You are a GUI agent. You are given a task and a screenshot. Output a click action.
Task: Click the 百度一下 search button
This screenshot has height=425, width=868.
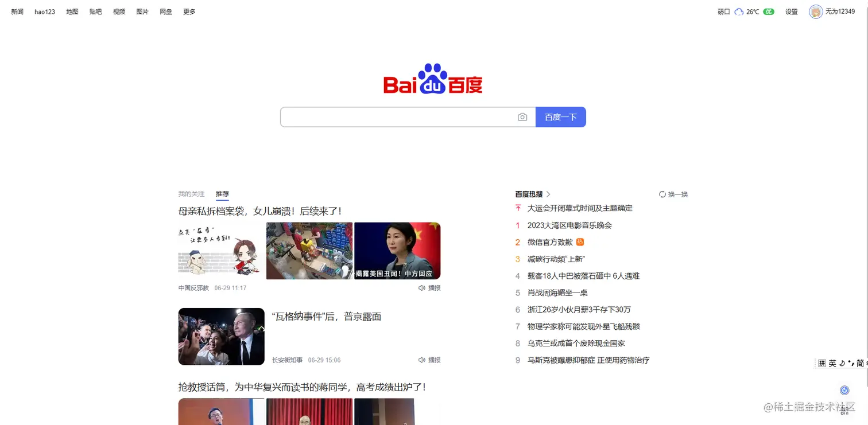[561, 117]
